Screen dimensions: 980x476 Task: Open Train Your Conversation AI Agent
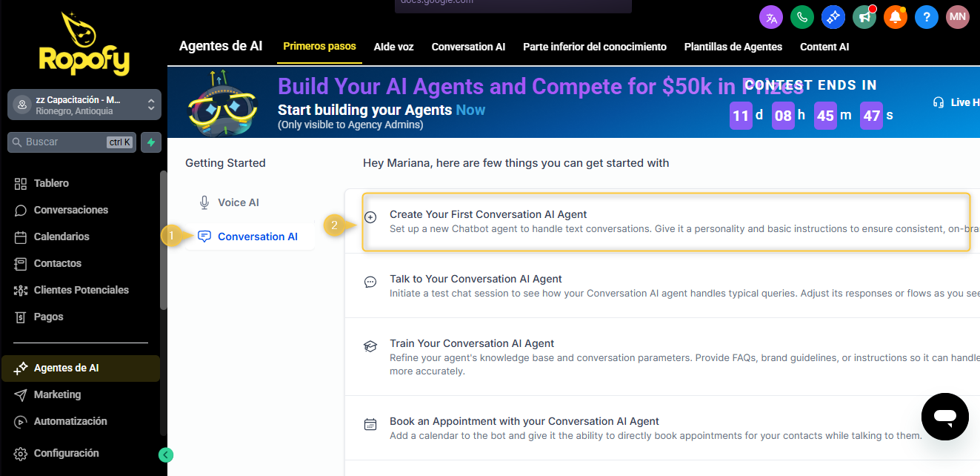472,343
